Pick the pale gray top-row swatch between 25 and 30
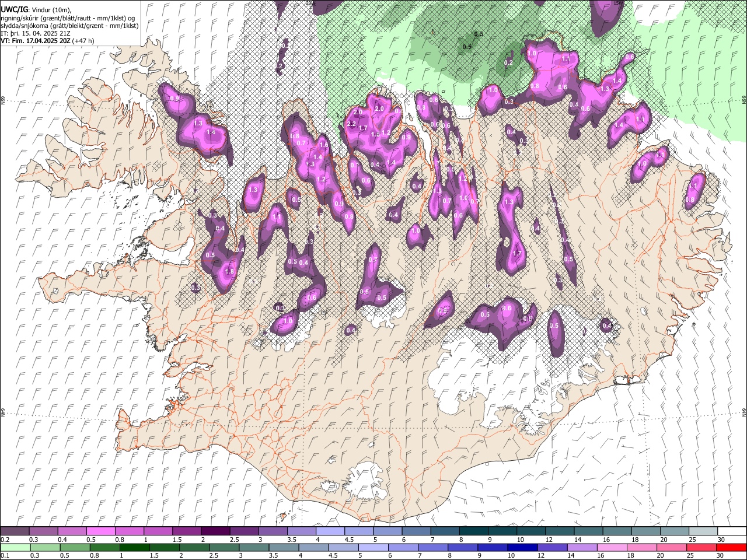This screenshot has height=560, width=747. [x=702, y=531]
